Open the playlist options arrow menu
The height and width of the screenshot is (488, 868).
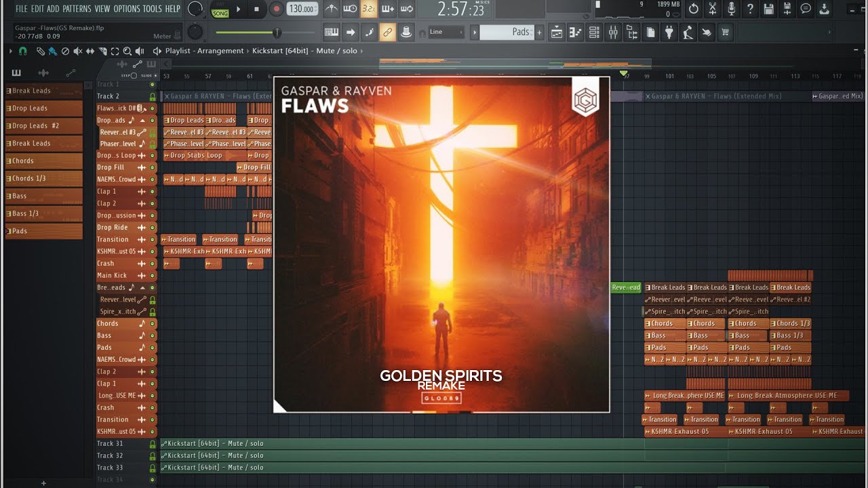pos(11,51)
